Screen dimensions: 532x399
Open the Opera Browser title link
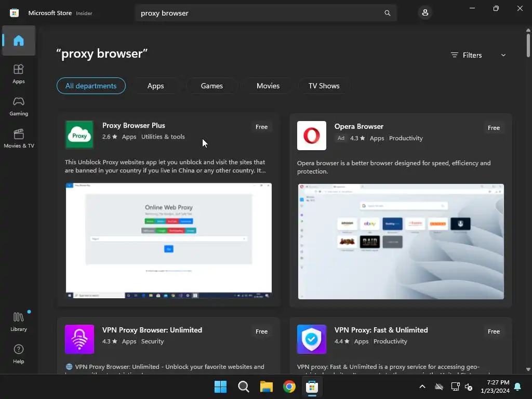(358, 127)
